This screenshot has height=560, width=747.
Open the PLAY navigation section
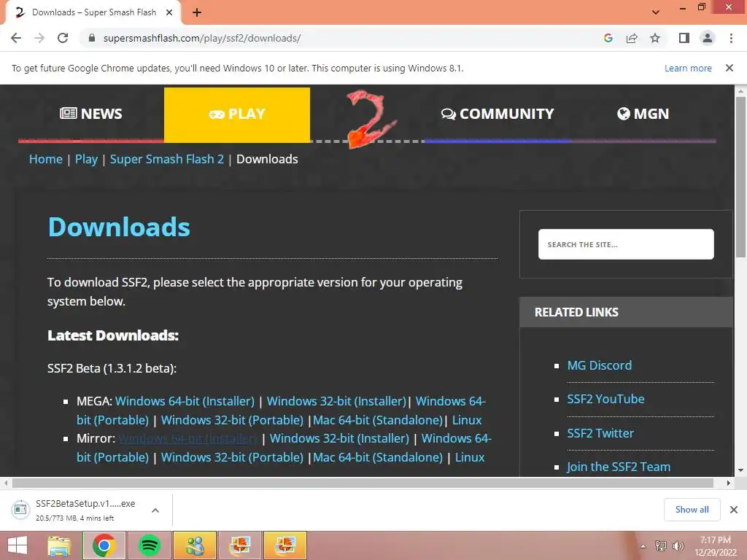pyautogui.click(x=237, y=114)
